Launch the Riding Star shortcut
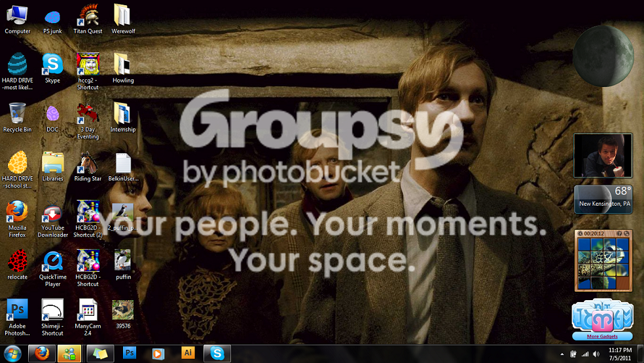Image resolution: width=644 pixels, height=363 pixels. (88, 167)
